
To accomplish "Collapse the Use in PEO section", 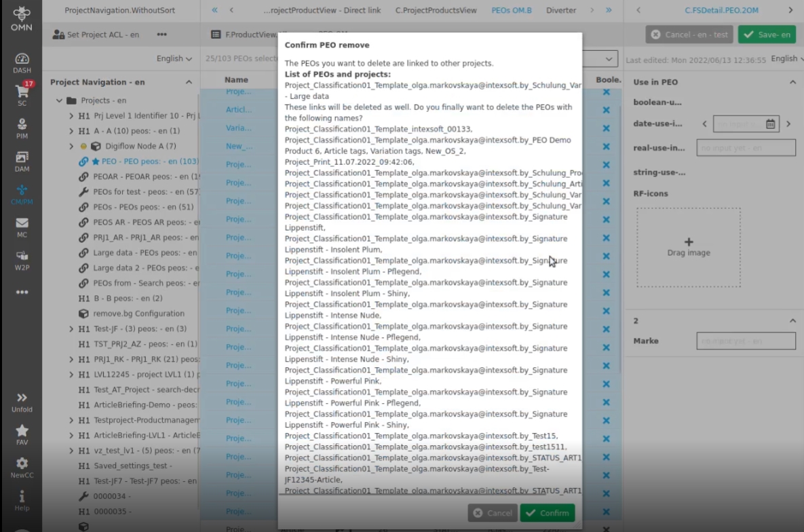I will coord(792,82).
